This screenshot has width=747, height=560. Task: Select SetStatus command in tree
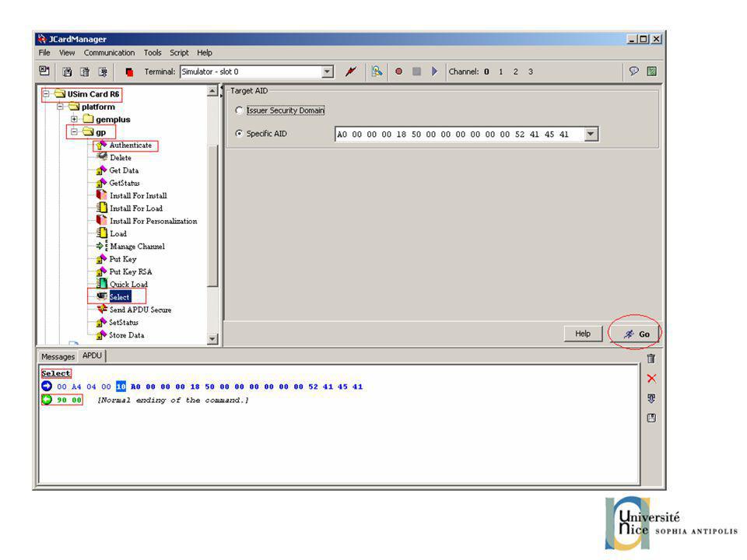[124, 323]
